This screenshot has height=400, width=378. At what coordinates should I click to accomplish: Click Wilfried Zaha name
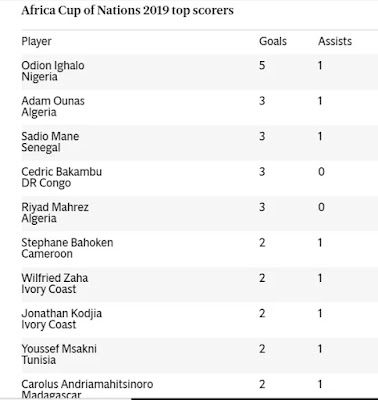[54, 278]
